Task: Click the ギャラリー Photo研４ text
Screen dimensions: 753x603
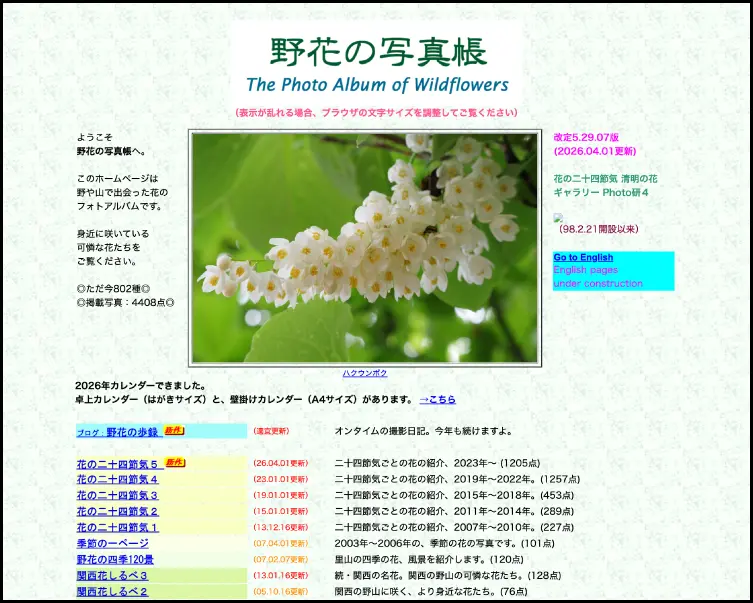Action: (x=601, y=193)
